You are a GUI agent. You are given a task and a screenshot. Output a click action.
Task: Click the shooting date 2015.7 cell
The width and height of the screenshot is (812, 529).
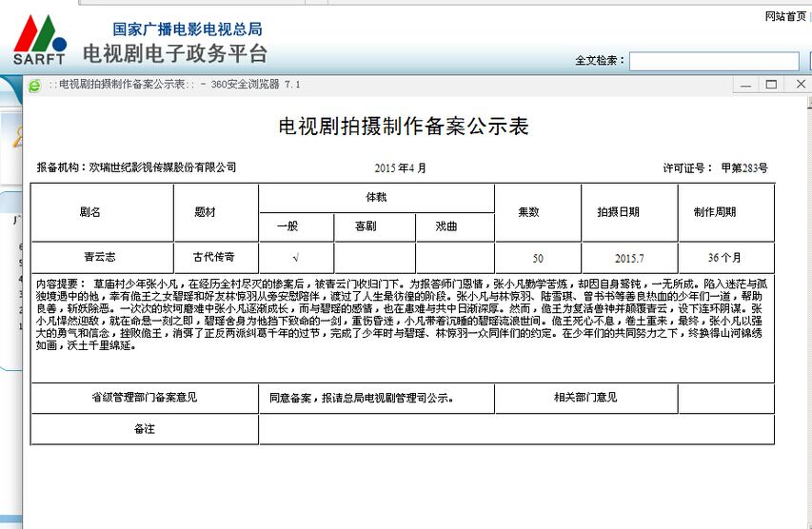click(x=629, y=258)
